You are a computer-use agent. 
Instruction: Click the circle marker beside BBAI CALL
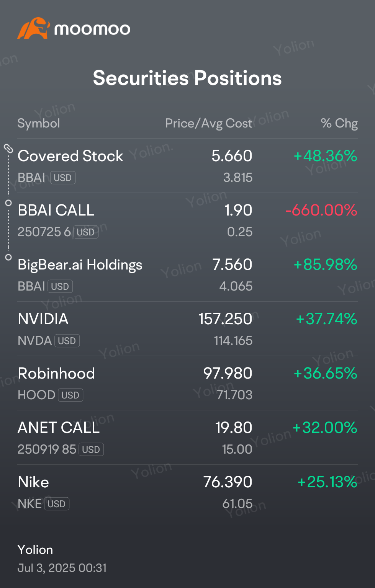click(8, 203)
